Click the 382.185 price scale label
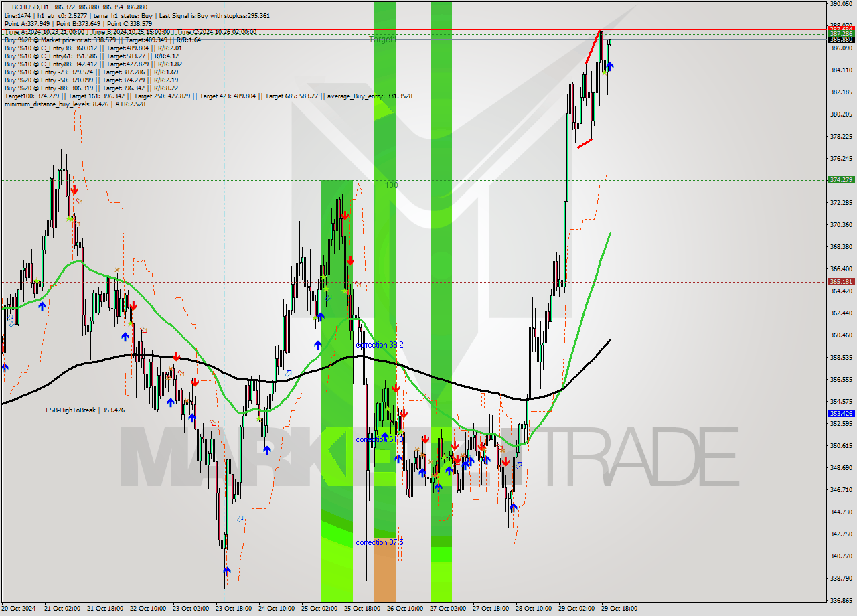This screenshot has width=857, height=616. click(x=841, y=92)
